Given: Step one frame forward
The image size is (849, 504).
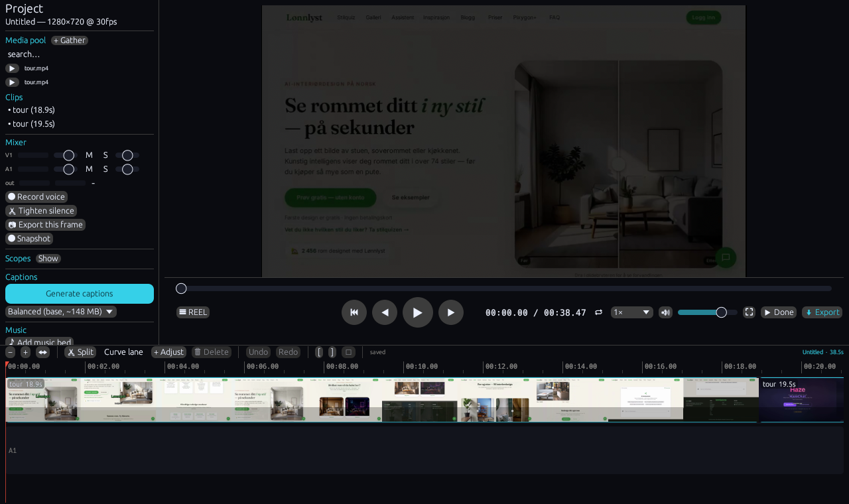Looking at the screenshot, I should point(451,312).
